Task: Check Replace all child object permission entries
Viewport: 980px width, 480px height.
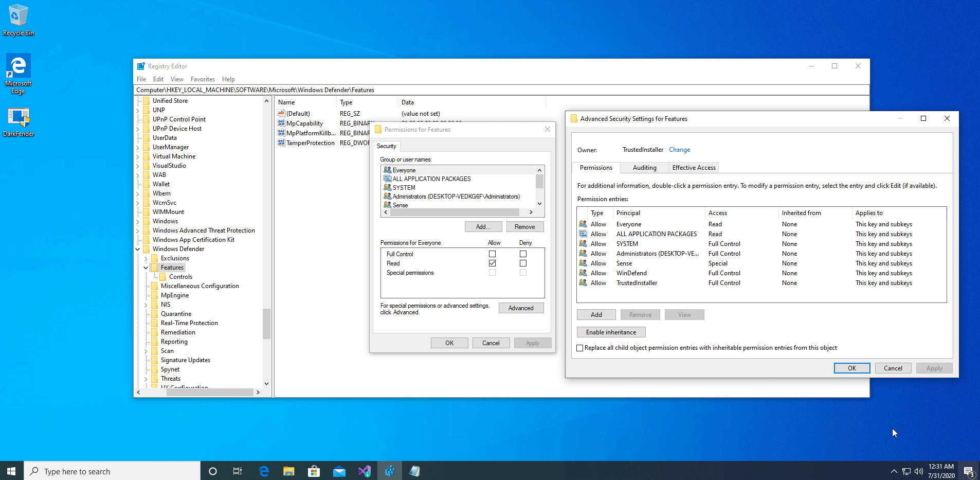Action: click(580, 348)
